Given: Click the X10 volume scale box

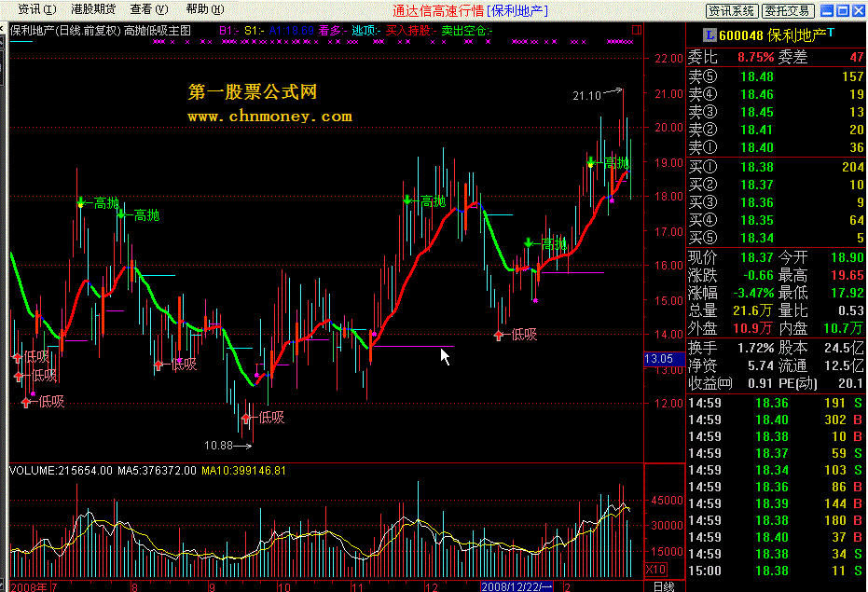Looking at the screenshot, I should (x=656, y=570).
